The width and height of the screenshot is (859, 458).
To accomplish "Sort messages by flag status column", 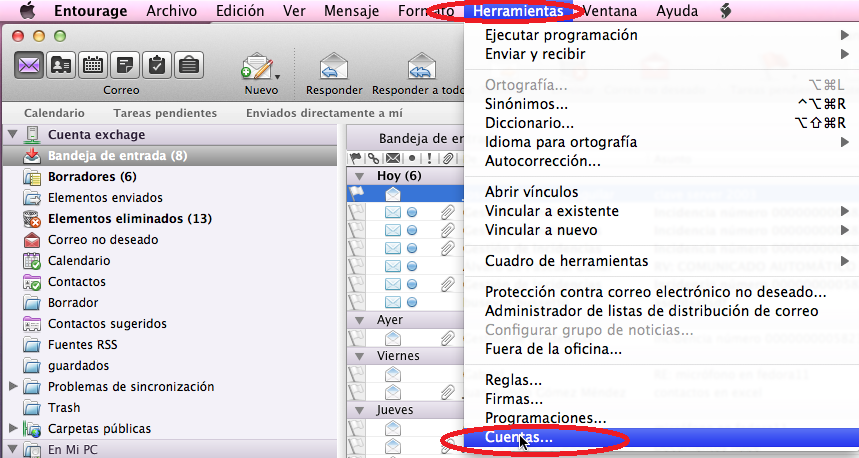I will click(x=356, y=159).
